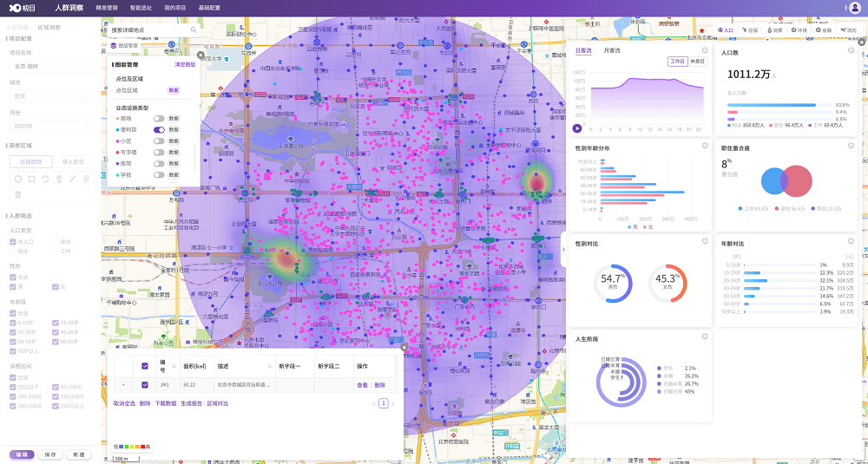This screenshot has width=868, height=464.
Task: Select the rectangle drawing tool
Action: click(31, 179)
